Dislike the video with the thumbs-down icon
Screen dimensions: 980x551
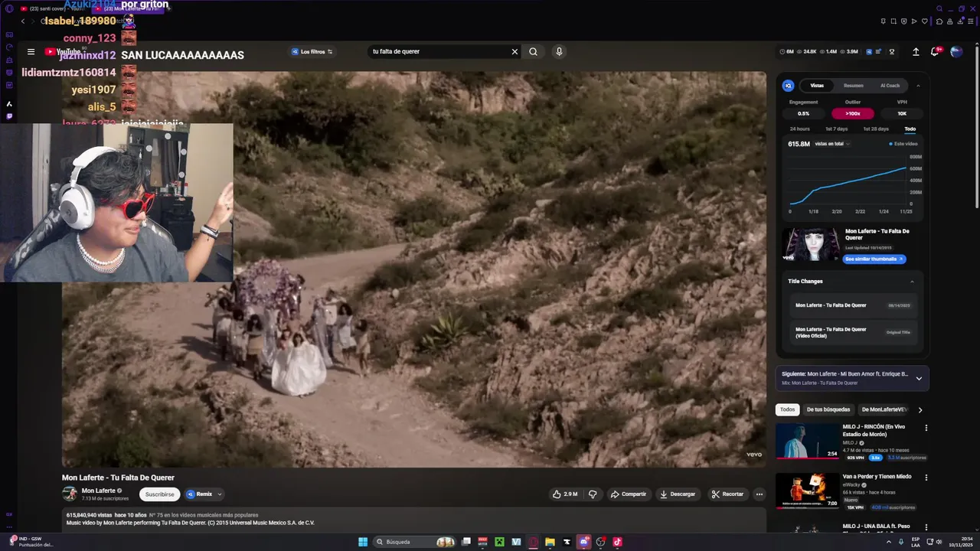[593, 494]
